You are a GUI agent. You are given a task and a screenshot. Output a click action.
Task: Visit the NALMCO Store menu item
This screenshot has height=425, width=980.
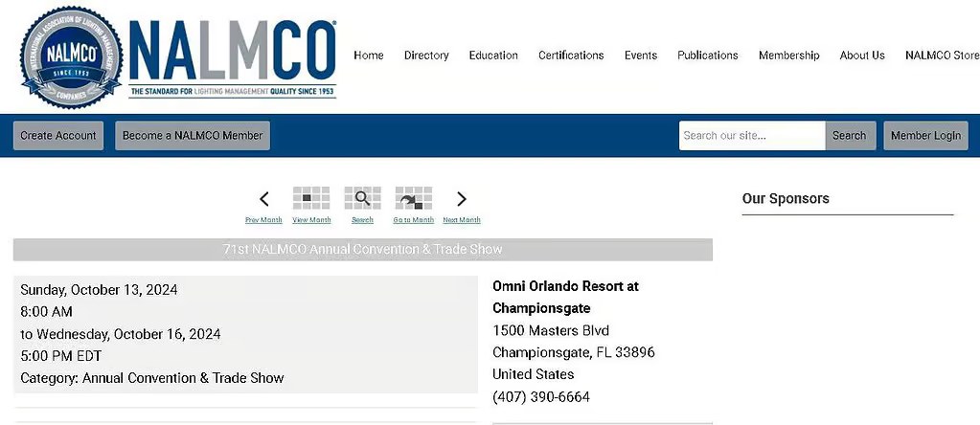click(x=943, y=55)
